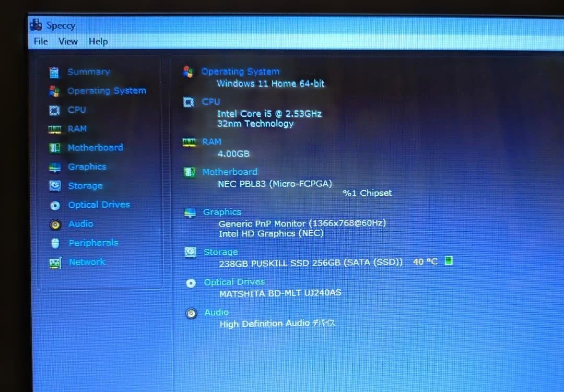Select the Storage drive sidebar icon
The width and height of the screenshot is (564, 392).
pyautogui.click(x=55, y=186)
